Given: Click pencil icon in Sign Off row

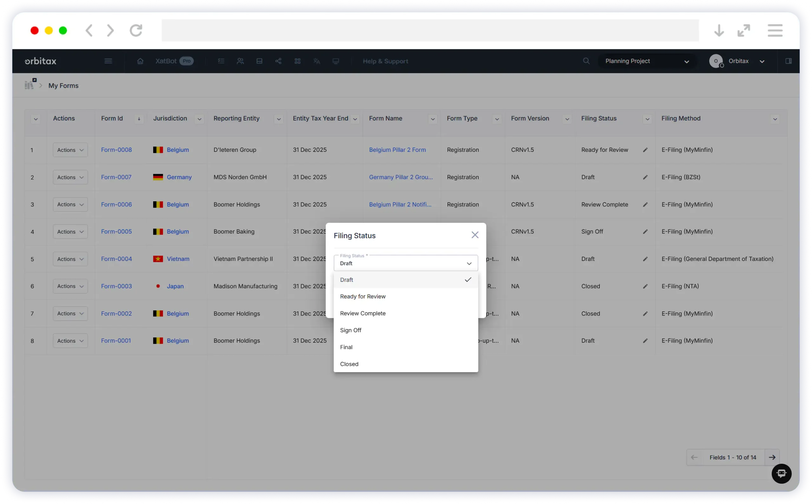Looking at the screenshot, I should 645,232.
